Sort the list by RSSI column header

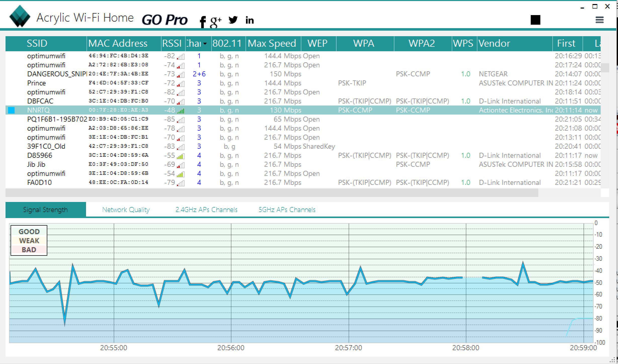172,43
